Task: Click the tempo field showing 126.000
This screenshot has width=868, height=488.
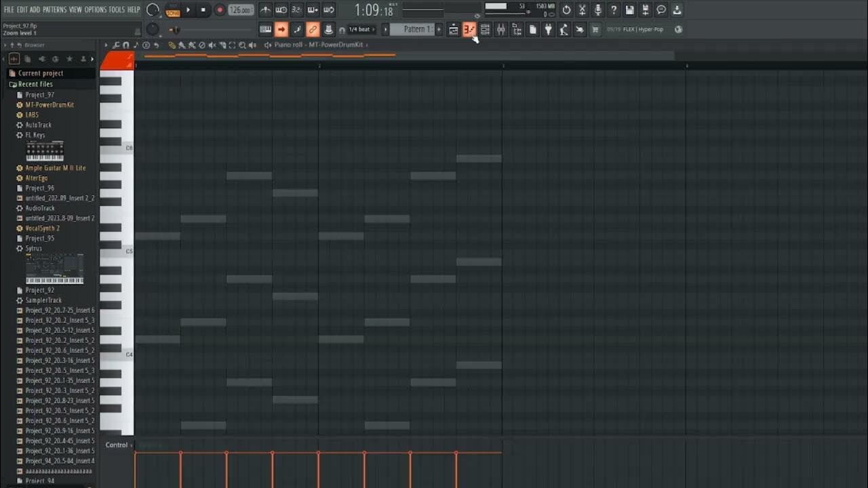Action: click(241, 10)
